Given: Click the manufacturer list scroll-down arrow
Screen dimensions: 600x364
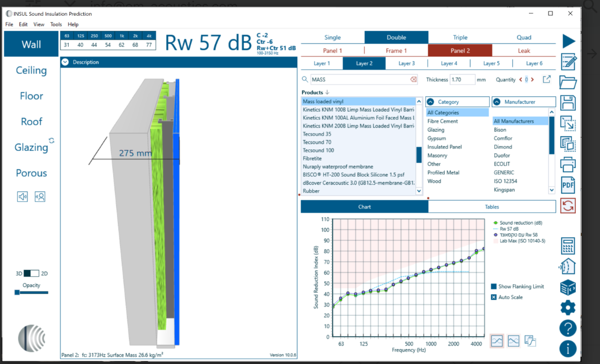Looking at the screenshot, I should click(x=551, y=190).
